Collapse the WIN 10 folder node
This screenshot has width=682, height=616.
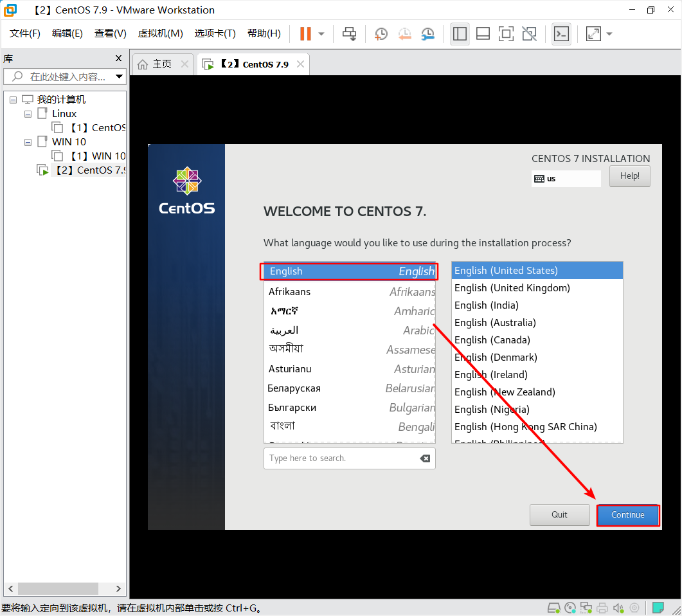pyautogui.click(x=28, y=142)
